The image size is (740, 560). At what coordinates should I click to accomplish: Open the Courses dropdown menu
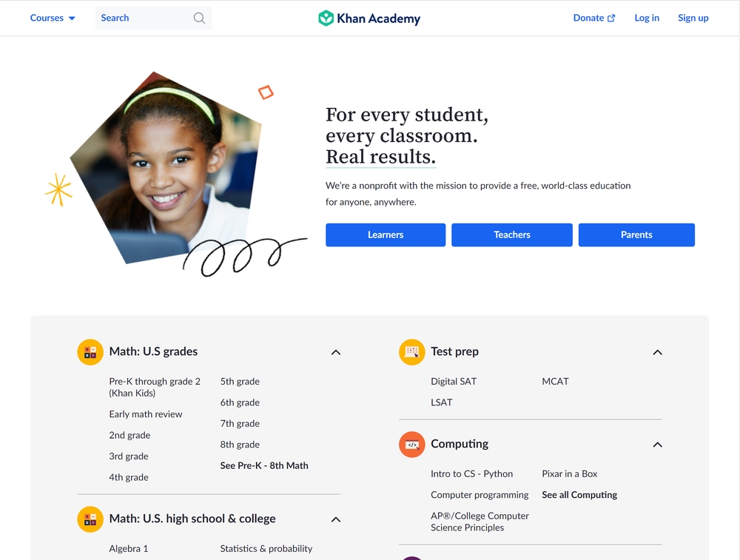click(53, 18)
